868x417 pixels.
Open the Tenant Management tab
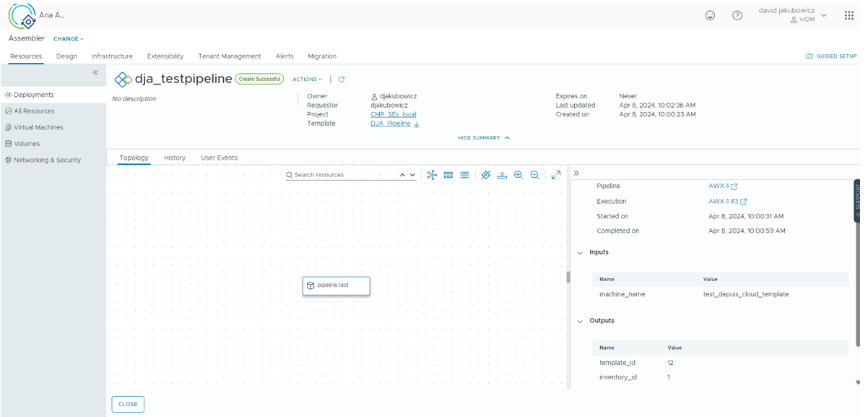tap(230, 56)
